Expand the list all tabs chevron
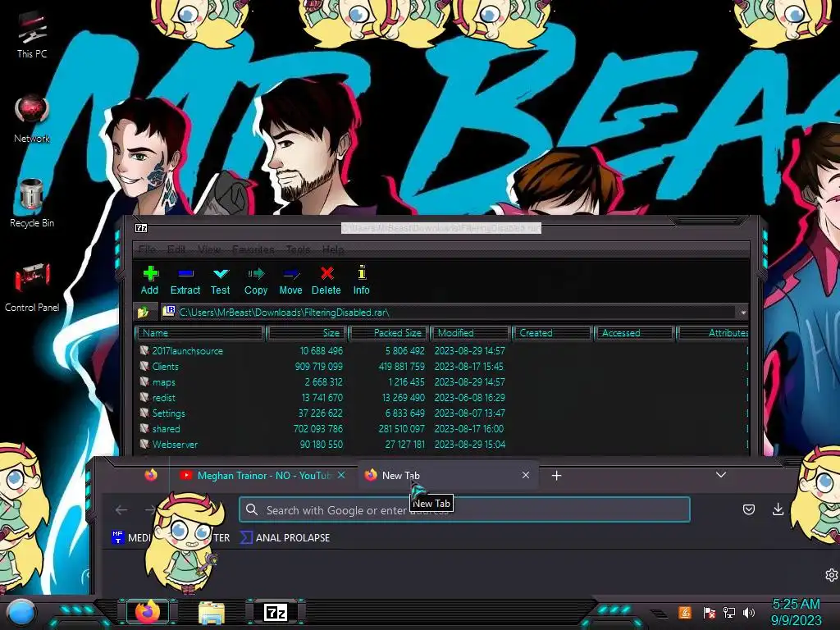 (721, 475)
